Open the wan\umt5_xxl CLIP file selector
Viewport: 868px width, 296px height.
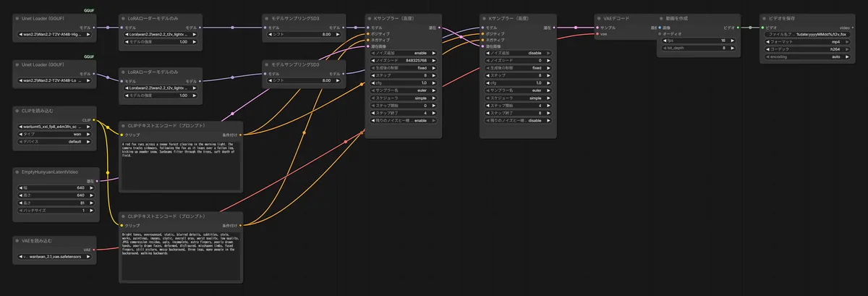[55, 127]
